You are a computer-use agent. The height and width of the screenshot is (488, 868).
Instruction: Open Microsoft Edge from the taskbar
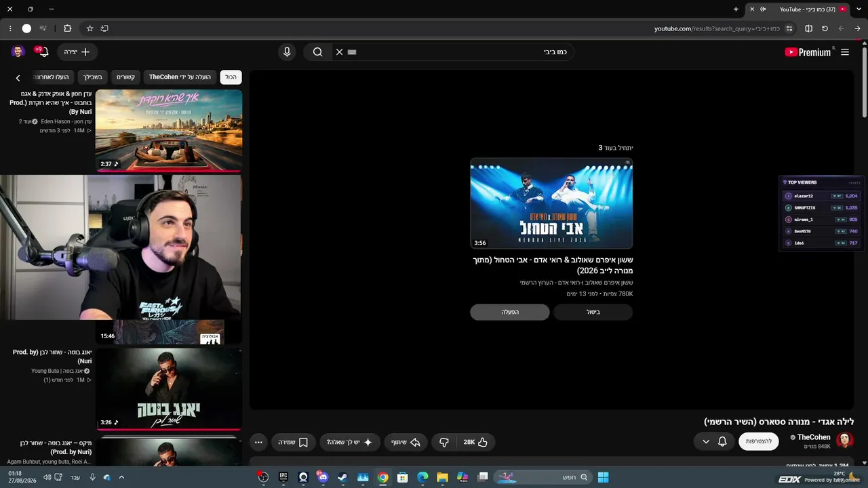(422, 477)
